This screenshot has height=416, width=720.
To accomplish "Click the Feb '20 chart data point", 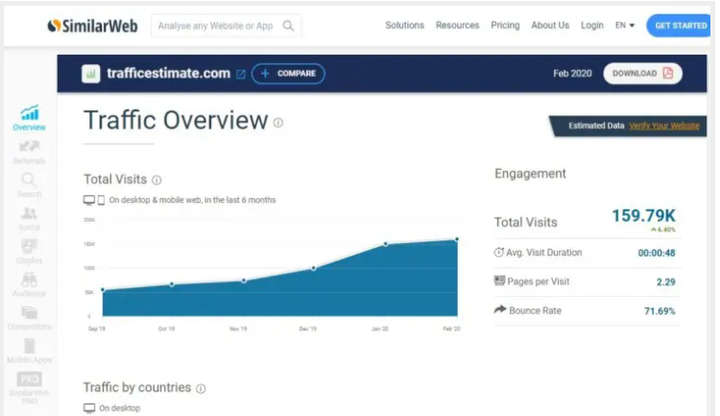I will [x=457, y=239].
